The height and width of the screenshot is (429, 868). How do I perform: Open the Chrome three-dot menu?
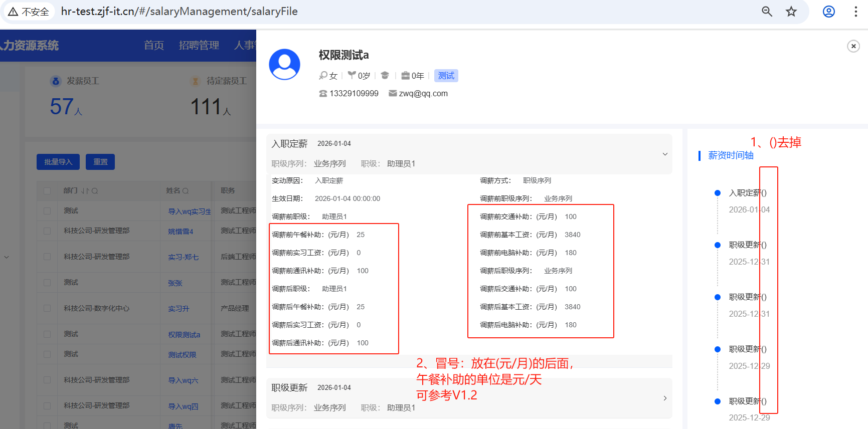[855, 12]
